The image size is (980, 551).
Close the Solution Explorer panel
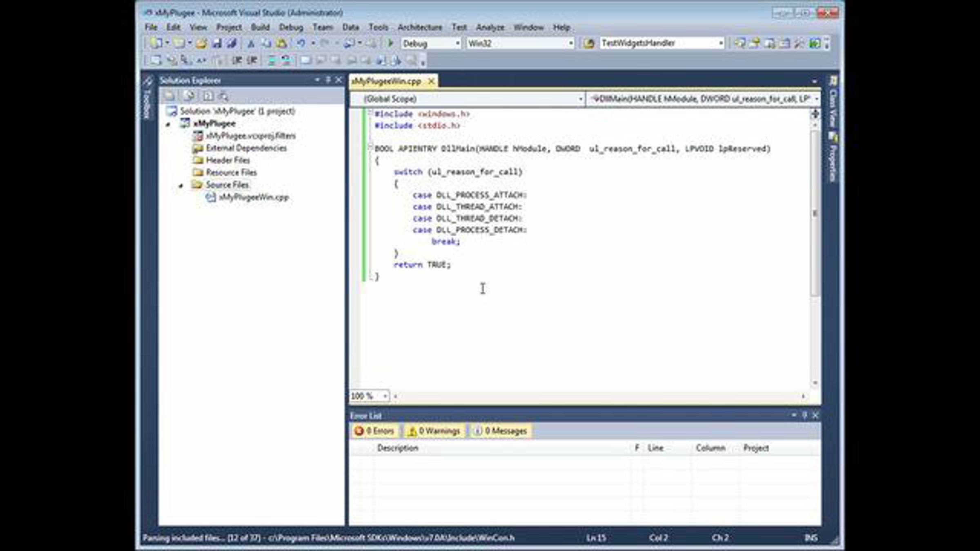(x=339, y=80)
